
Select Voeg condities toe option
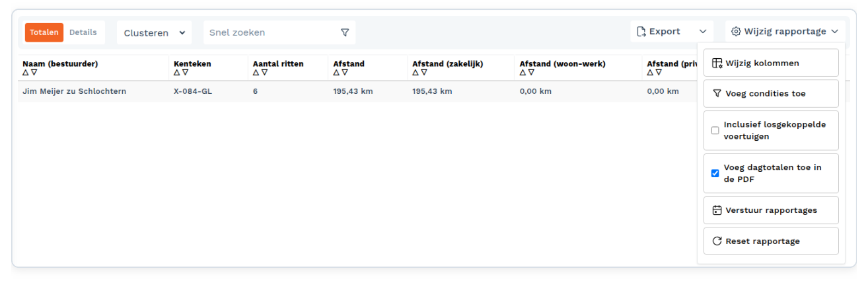[x=771, y=94]
